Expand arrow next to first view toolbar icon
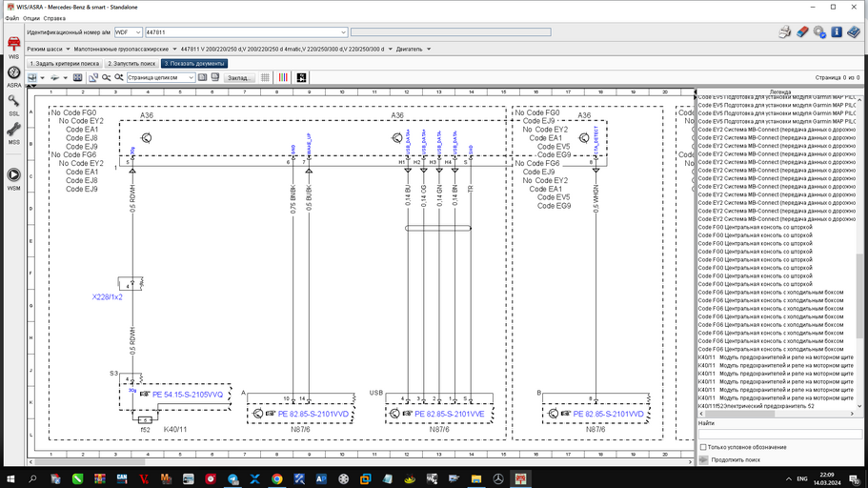 [x=42, y=77]
